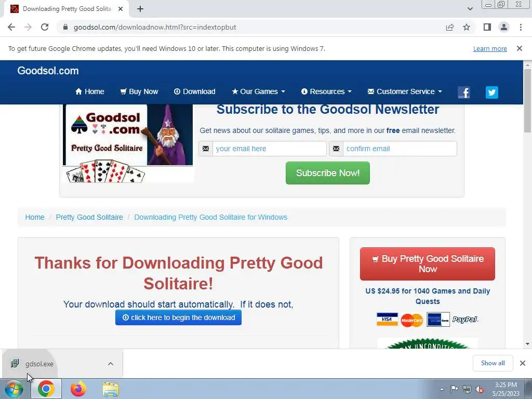
Task: Open the Chrome side panel
Action: coord(487,27)
